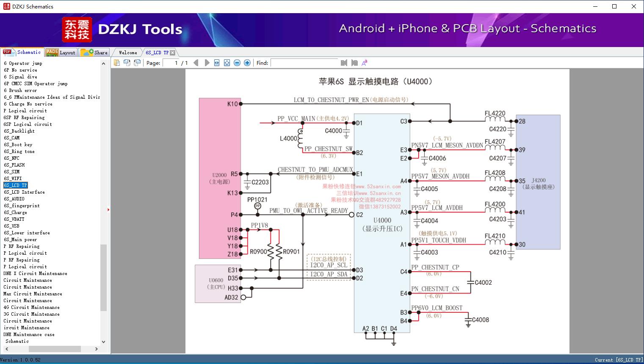
Task: Select the 6S_WIFI schematic
Action: 13,178
